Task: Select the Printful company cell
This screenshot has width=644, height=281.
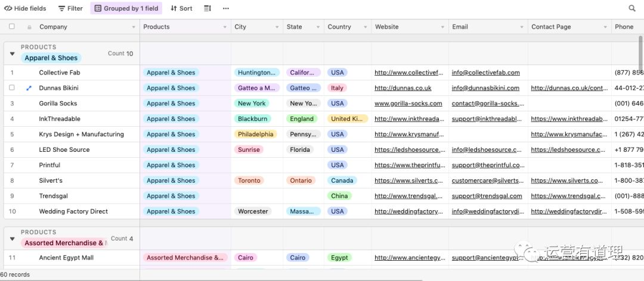Action: (49, 166)
